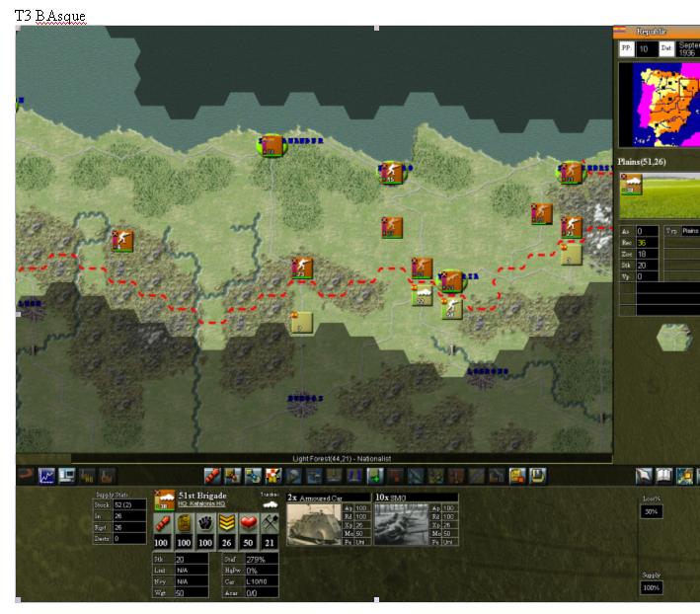Click the blue-orange icon right of the book
The width and height of the screenshot is (700, 614).
(x=684, y=476)
